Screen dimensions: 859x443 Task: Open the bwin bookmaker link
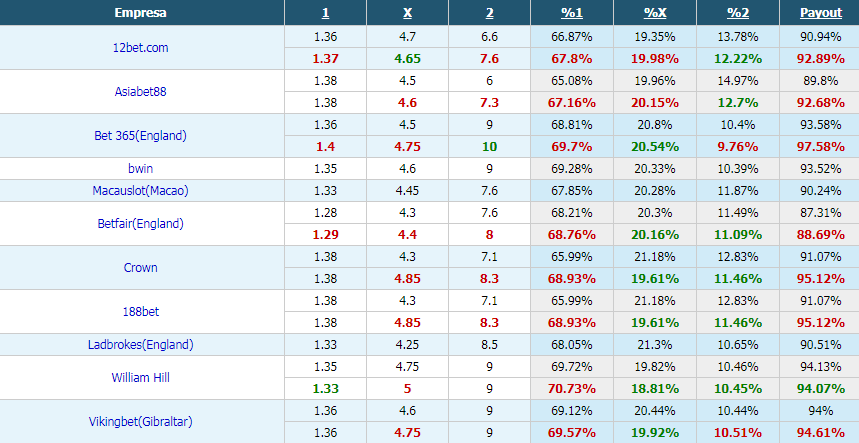[140, 169]
